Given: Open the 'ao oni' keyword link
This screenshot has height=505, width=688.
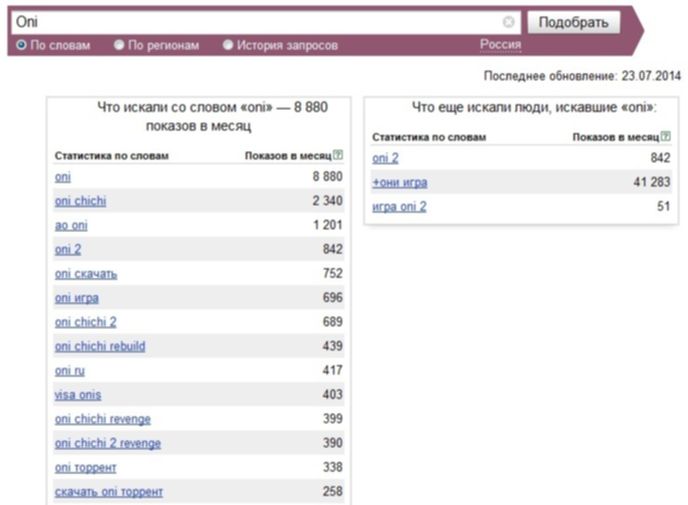Looking at the screenshot, I should pyautogui.click(x=71, y=225).
